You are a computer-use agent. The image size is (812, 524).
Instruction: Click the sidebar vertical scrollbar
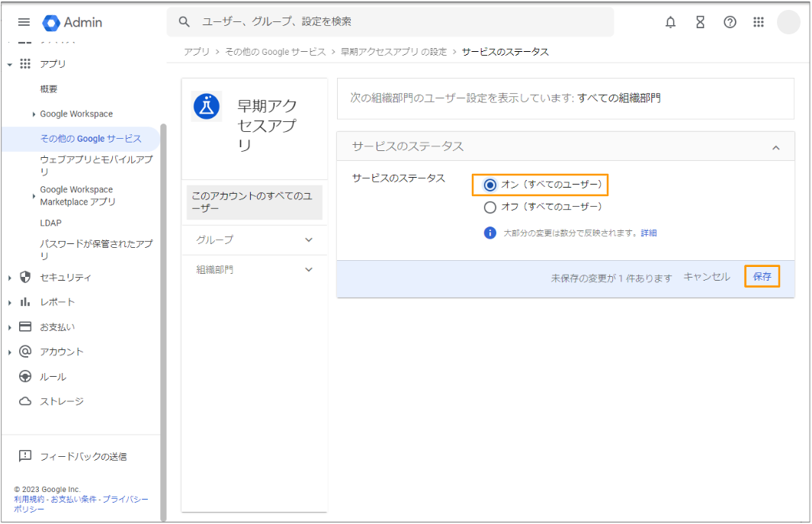[164, 321]
